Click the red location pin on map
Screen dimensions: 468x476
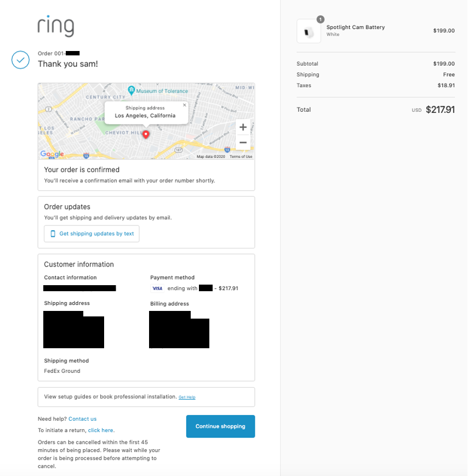tap(146, 134)
